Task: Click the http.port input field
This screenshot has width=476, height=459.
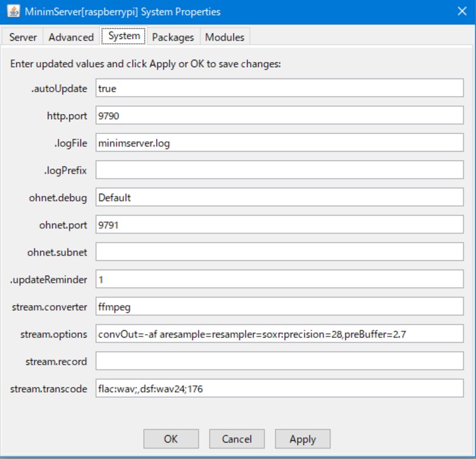Action: click(x=279, y=116)
